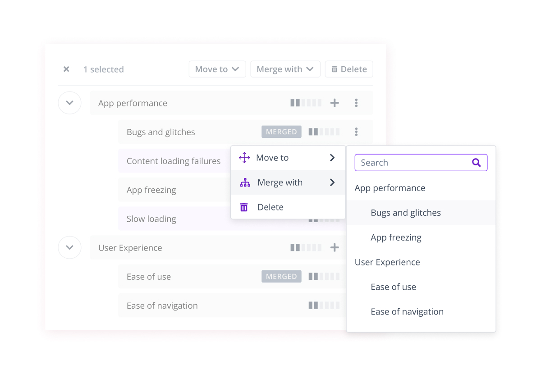Open the three-dot menu on App performance row
Image resolution: width=541 pixels, height=392 pixels.
(x=356, y=103)
